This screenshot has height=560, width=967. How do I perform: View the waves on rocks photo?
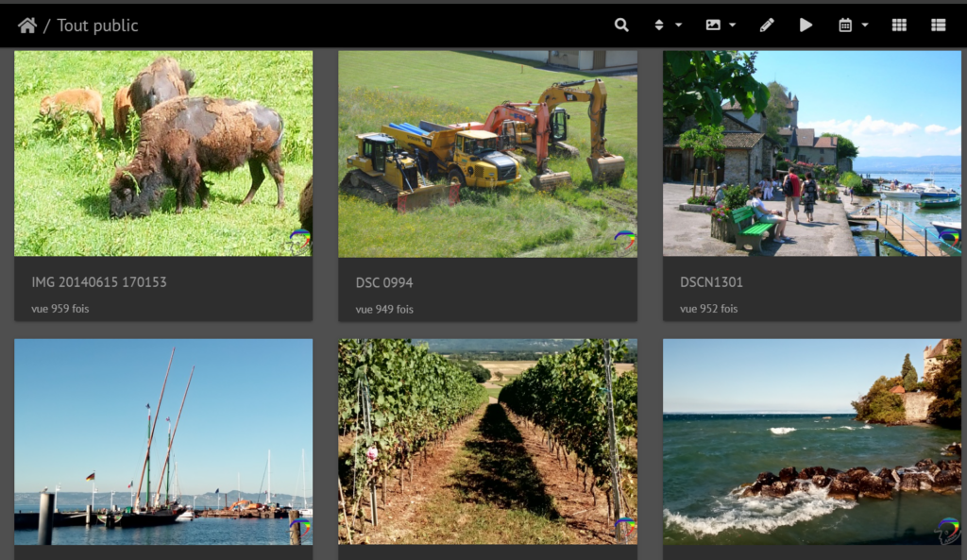811,441
